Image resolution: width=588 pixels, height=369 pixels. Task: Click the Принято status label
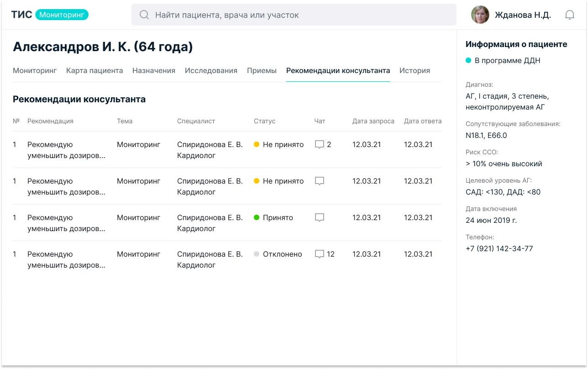coord(278,218)
